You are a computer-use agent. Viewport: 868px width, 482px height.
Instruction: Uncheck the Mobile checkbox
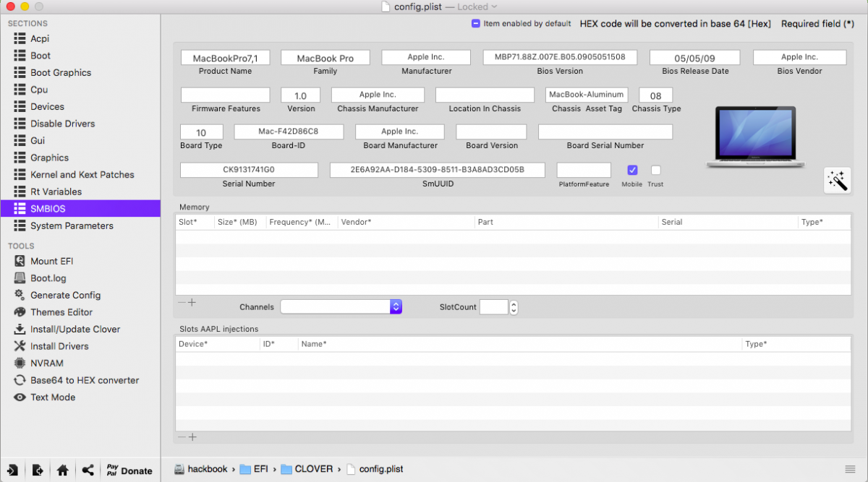click(x=632, y=171)
